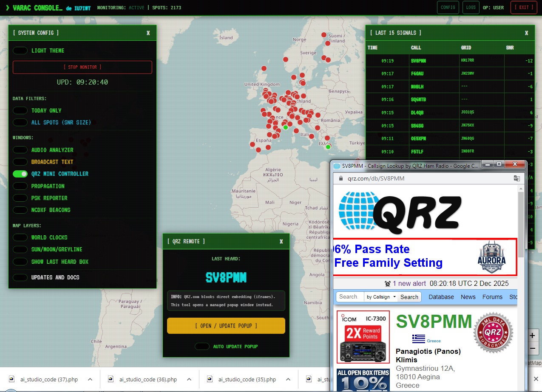Viewport: 542px width, 392px height.
Task: Enable the Today Only data filter
Action: (20, 110)
